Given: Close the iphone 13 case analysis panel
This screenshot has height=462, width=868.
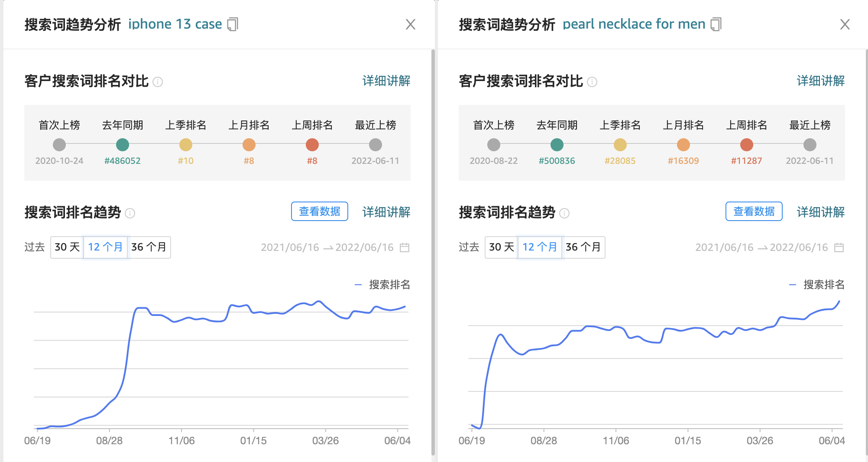Looking at the screenshot, I should pyautogui.click(x=411, y=24).
